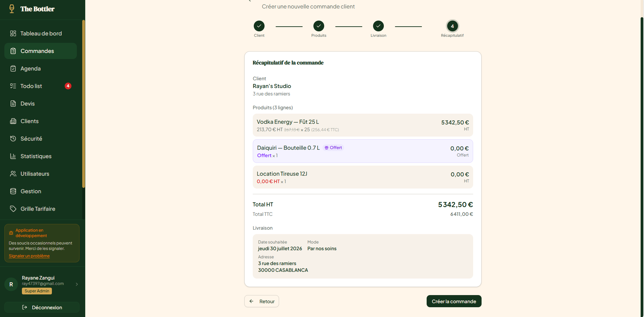This screenshot has width=644, height=317.
Task: Click the Todo list checklist icon
Action: (x=13, y=86)
